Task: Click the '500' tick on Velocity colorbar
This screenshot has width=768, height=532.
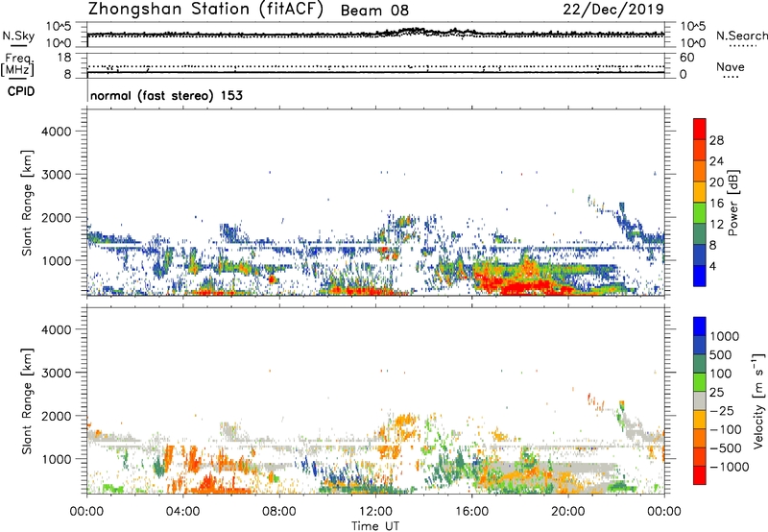Action: (x=721, y=354)
